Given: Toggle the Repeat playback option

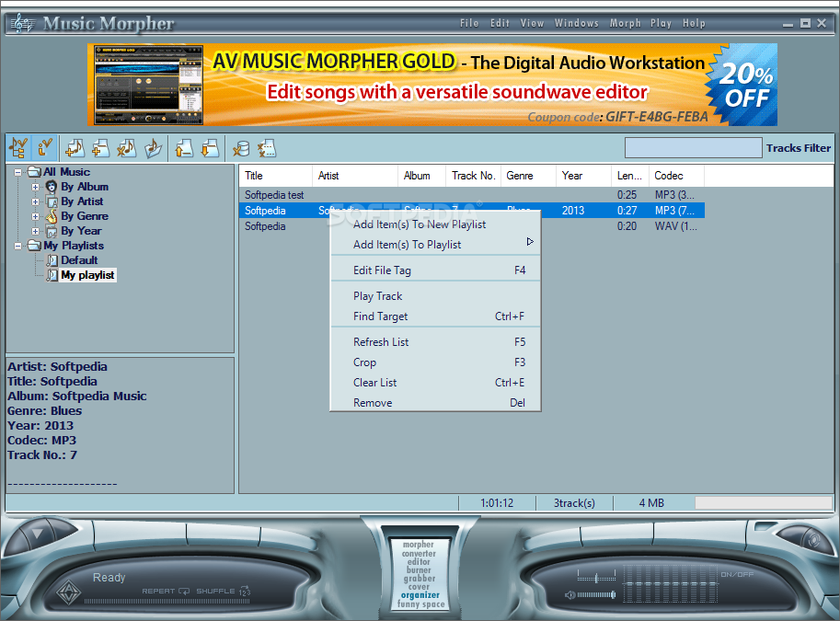Looking at the screenshot, I should (x=165, y=591).
